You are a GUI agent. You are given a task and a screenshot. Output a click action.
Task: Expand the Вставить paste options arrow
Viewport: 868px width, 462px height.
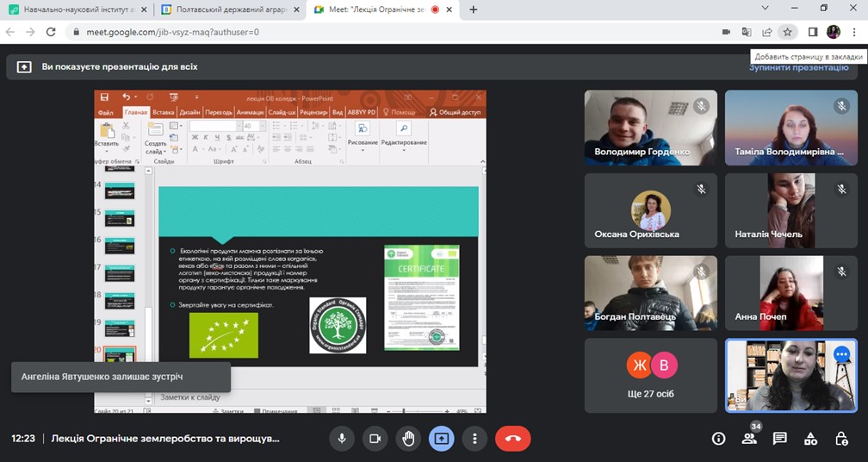tap(106, 151)
